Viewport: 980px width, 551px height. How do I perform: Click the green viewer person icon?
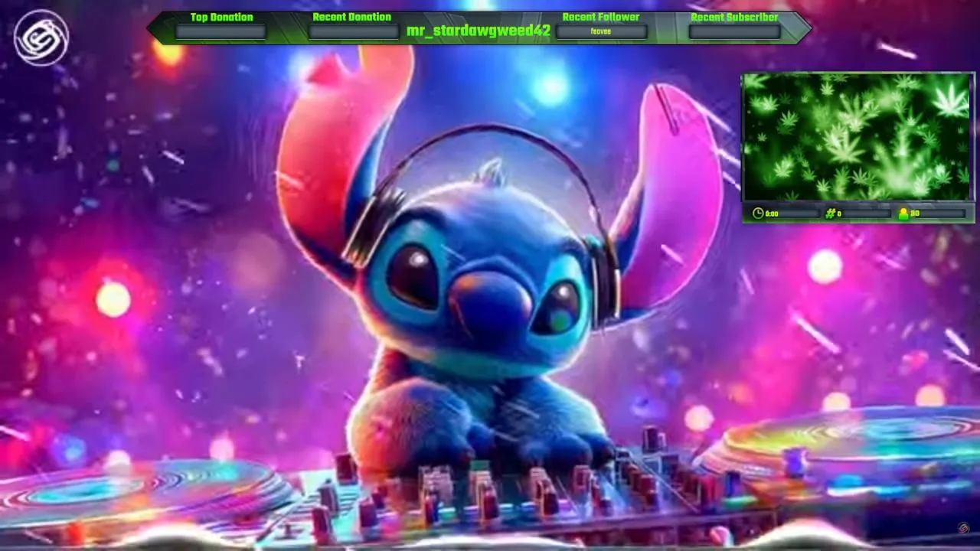point(903,214)
